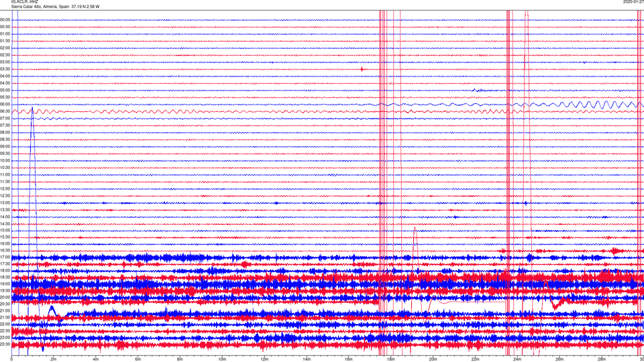This screenshot has width=644, height=362.
Task: Click the '04:00' row label
Action: point(5,76)
